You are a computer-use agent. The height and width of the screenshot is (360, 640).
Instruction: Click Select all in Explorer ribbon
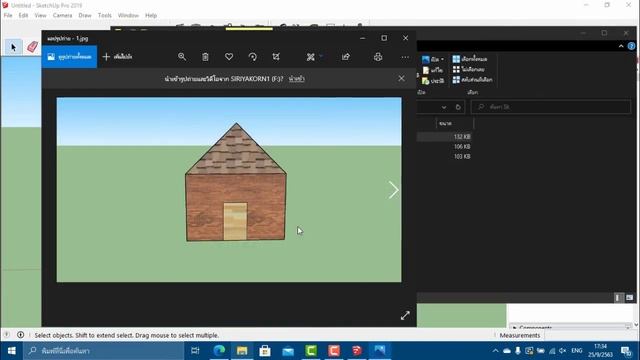(x=470, y=59)
